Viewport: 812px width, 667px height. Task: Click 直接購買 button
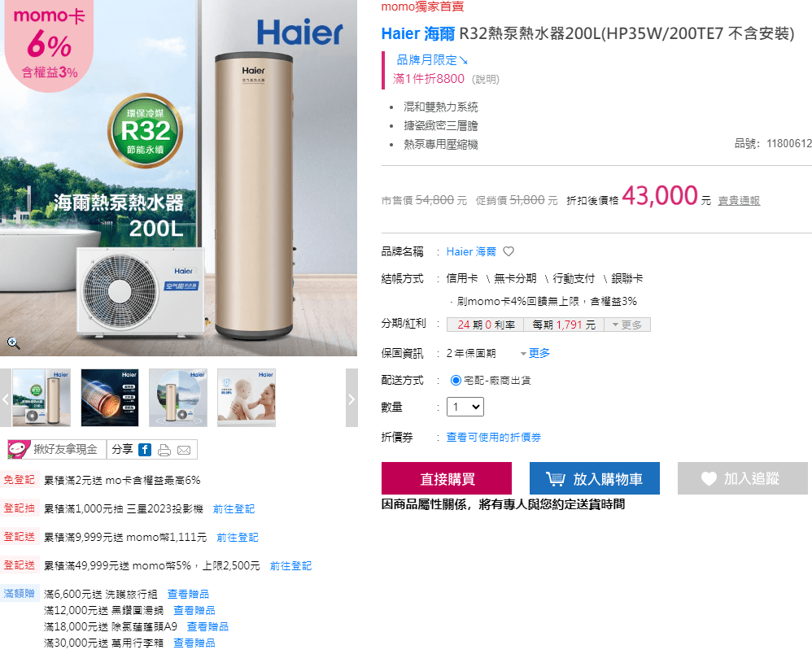point(447,478)
